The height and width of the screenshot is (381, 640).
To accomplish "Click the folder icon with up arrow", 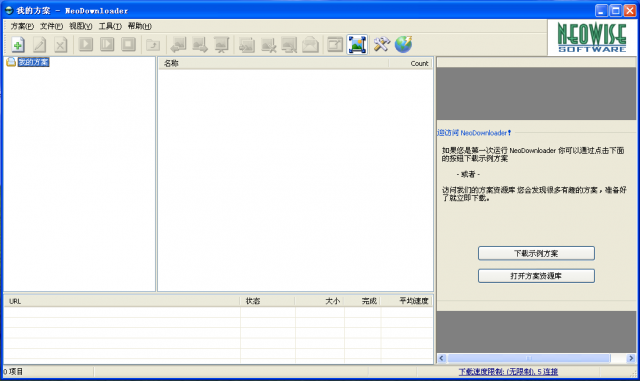I will (153, 45).
